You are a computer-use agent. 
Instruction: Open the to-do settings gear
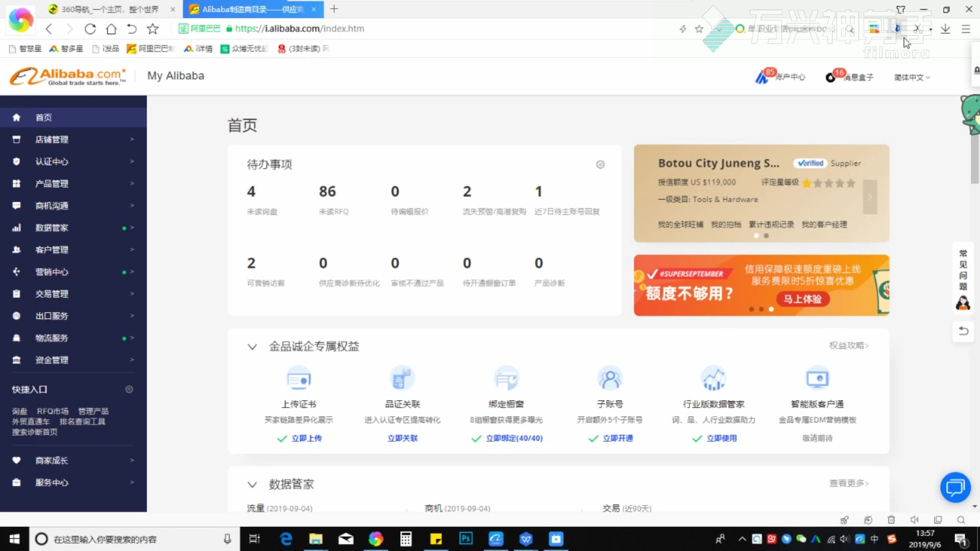click(x=600, y=164)
